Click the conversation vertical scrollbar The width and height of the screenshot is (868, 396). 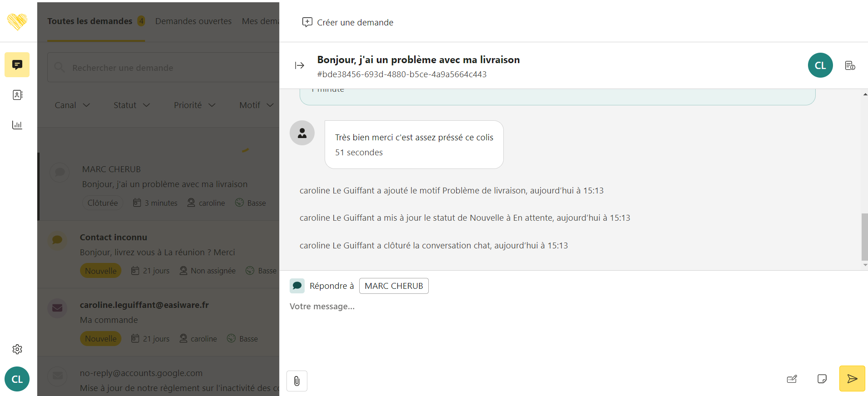(x=864, y=236)
